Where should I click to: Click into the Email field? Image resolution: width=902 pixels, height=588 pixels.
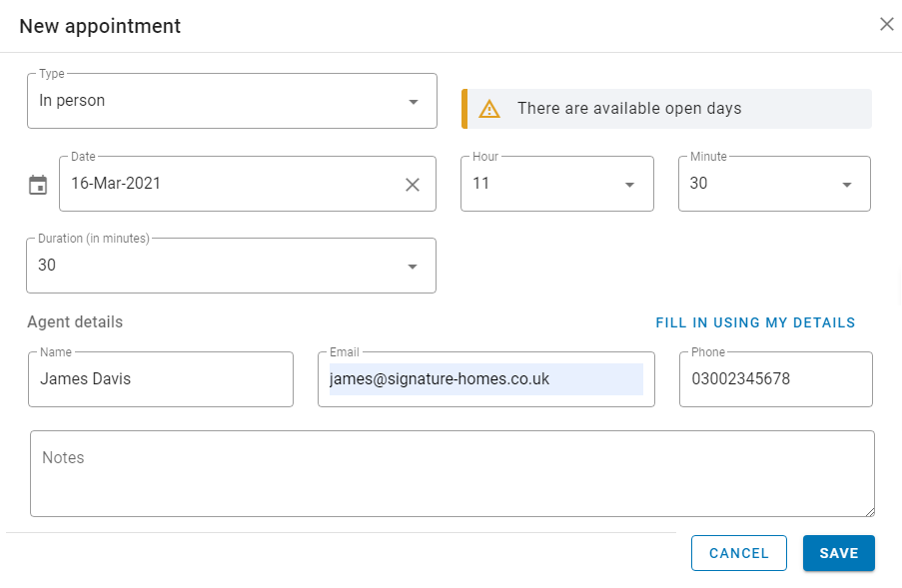(x=486, y=379)
